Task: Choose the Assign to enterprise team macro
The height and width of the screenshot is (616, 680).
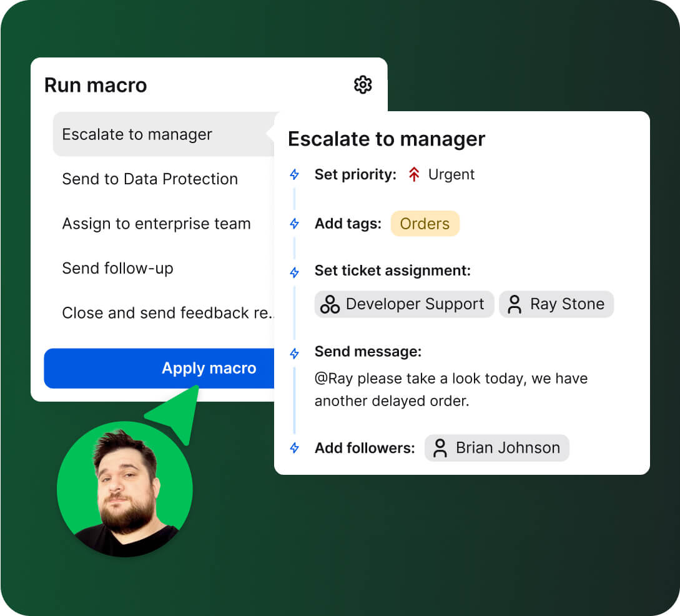Action: click(x=156, y=224)
